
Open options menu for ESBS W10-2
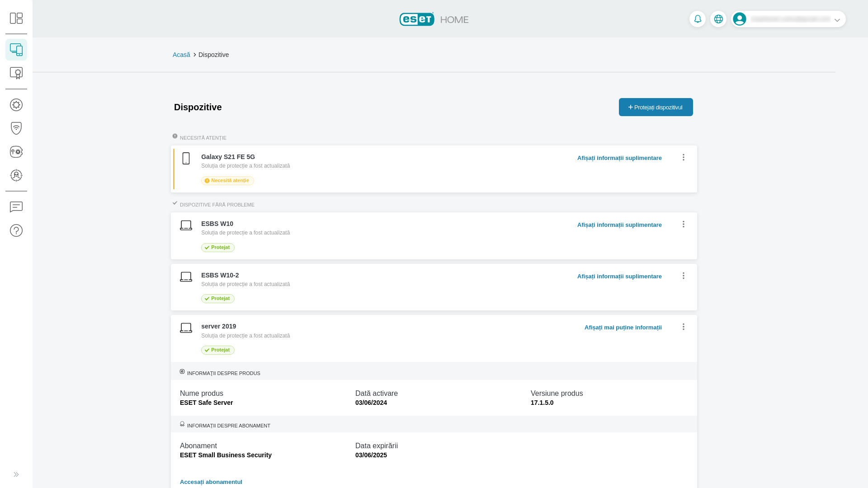click(684, 276)
